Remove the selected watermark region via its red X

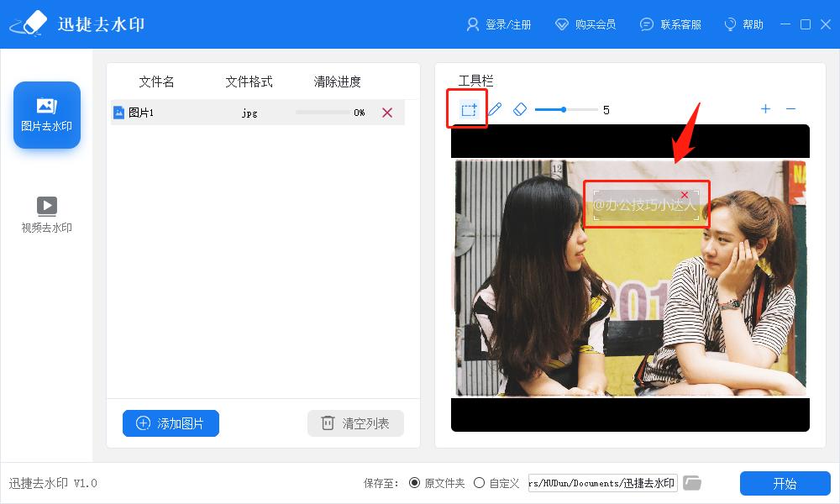(x=686, y=194)
